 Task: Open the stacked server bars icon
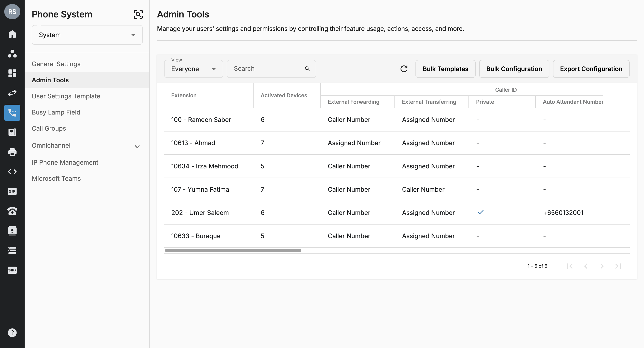12,250
